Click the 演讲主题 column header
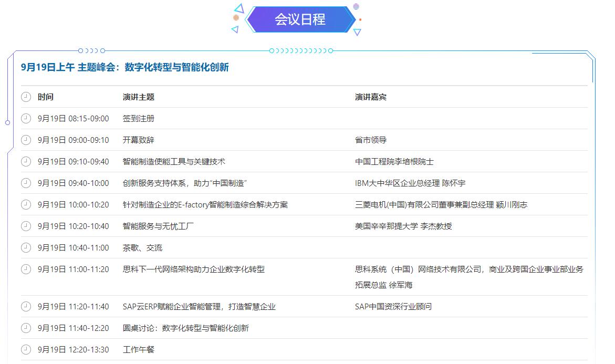 click(139, 97)
